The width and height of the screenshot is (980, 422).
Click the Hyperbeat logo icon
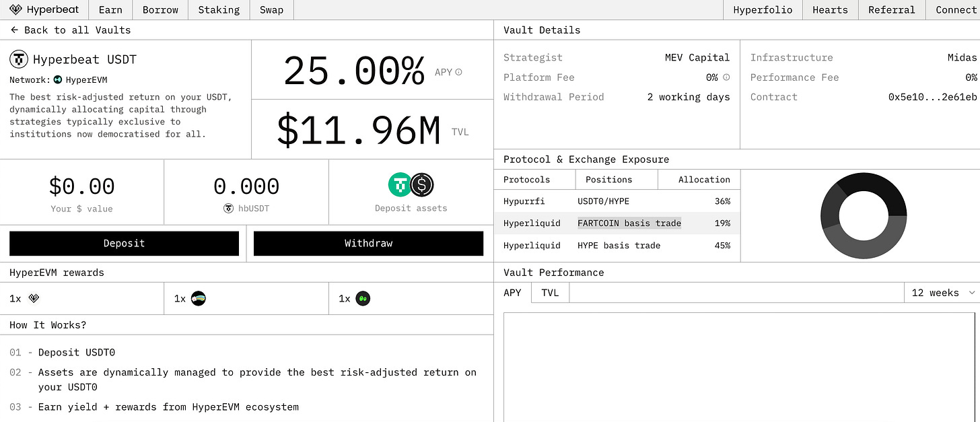pos(15,10)
